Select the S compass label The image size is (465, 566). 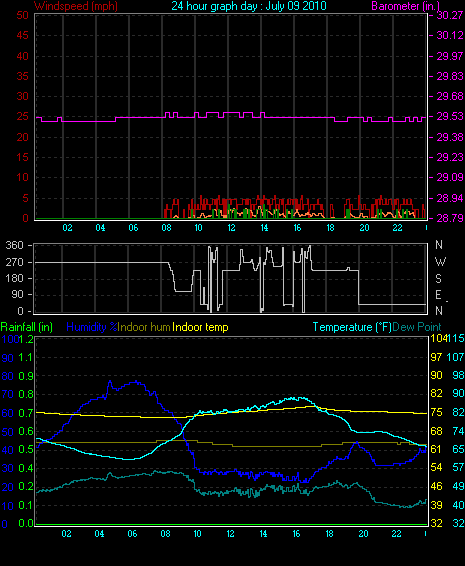[439, 278]
